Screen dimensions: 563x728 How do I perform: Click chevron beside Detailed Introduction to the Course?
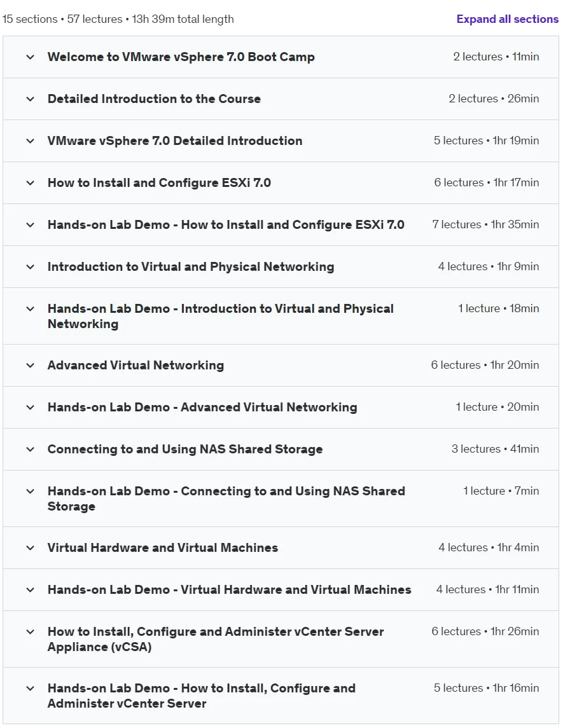[30, 99]
